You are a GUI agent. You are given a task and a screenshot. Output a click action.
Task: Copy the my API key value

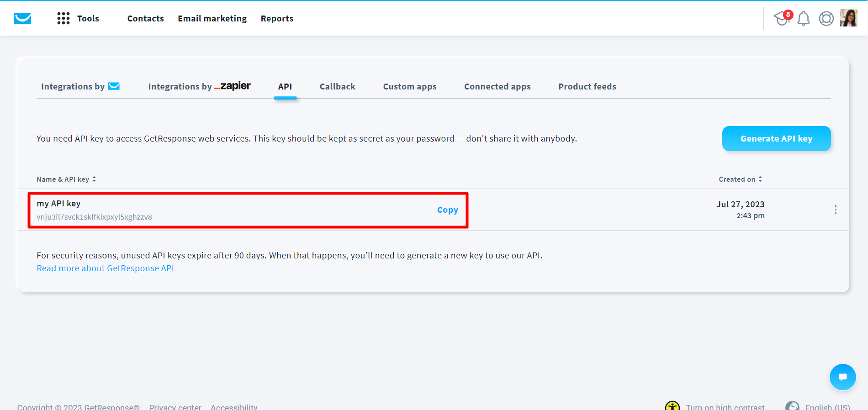pos(448,210)
